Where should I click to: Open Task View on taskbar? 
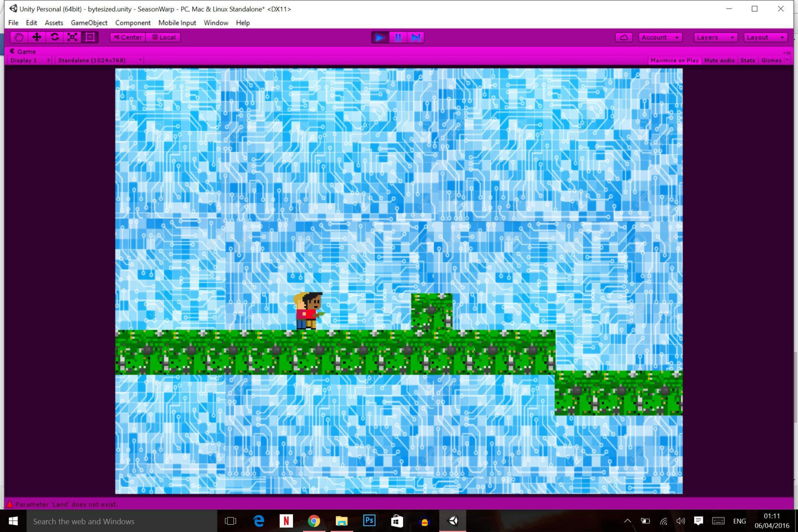click(x=230, y=521)
